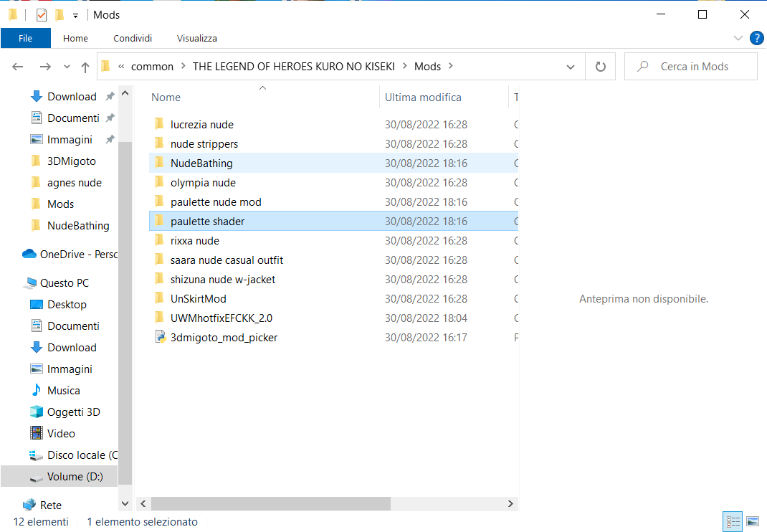This screenshot has height=532, width=767.
Task: Click the Volume (D:) drive icon
Action: pos(36,478)
